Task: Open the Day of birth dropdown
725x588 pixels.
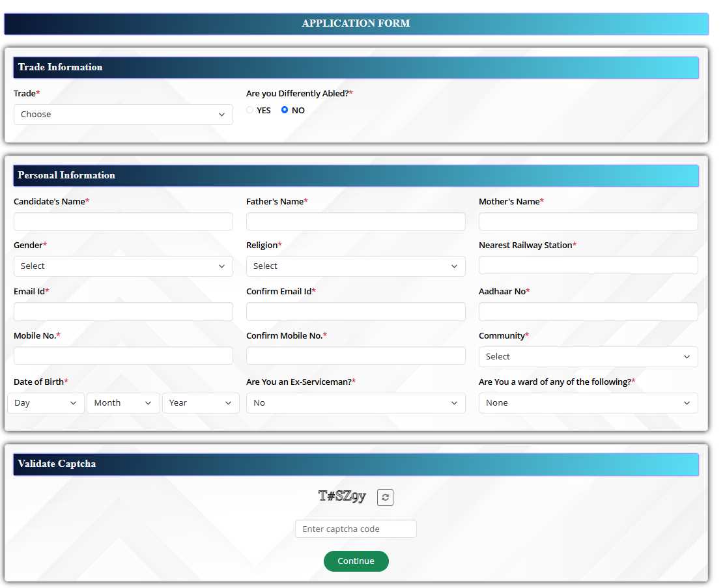Action: point(46,403)
